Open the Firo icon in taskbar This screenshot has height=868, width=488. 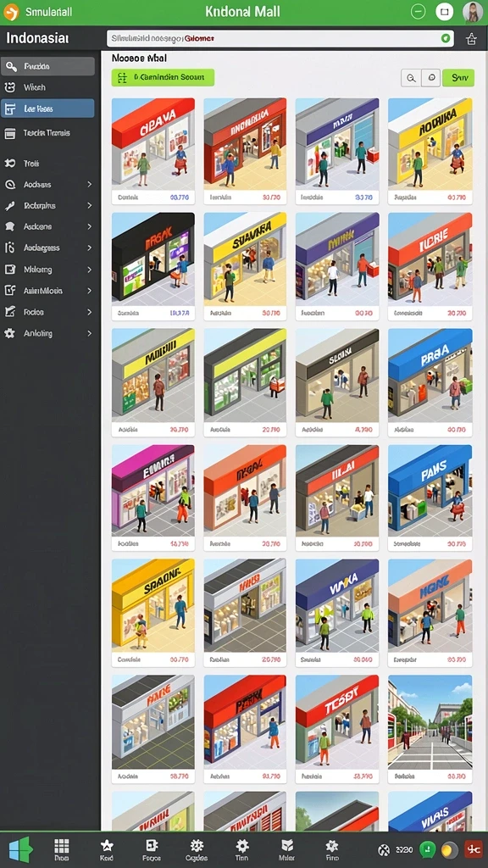coord(332,846)
